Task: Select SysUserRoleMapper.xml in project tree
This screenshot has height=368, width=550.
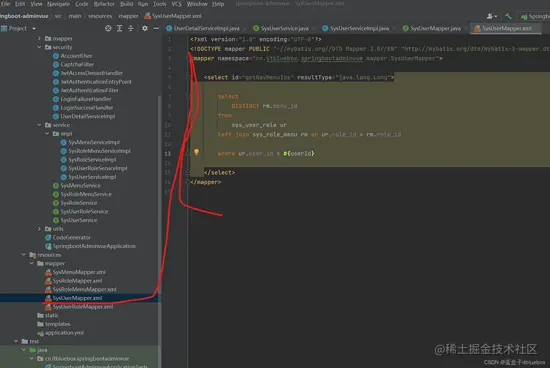Action: pyautogui.click(x=83, y=307)
